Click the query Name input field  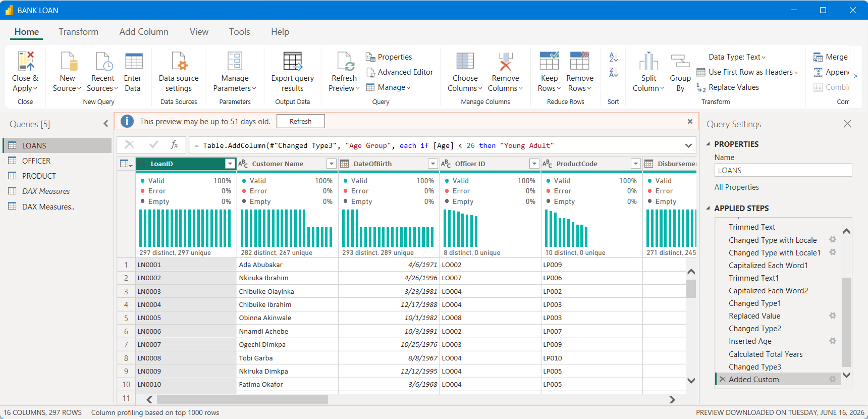click(783, 170)
